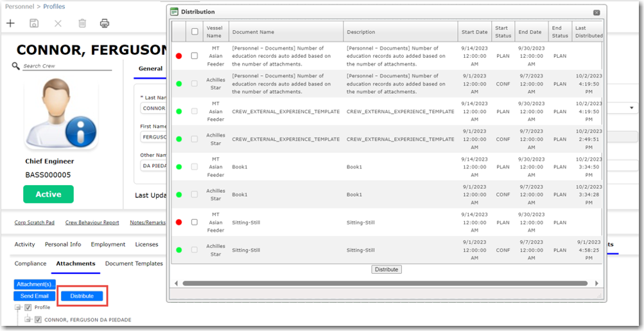Click the delete trash icon

(82, 23)
